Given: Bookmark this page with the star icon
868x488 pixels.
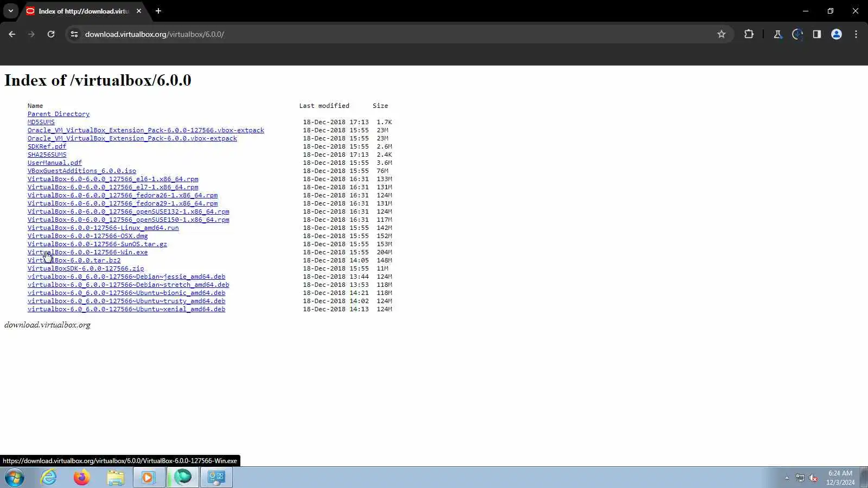Looking at the screenshot, I should pyautogui.click(x=722, y=34).
